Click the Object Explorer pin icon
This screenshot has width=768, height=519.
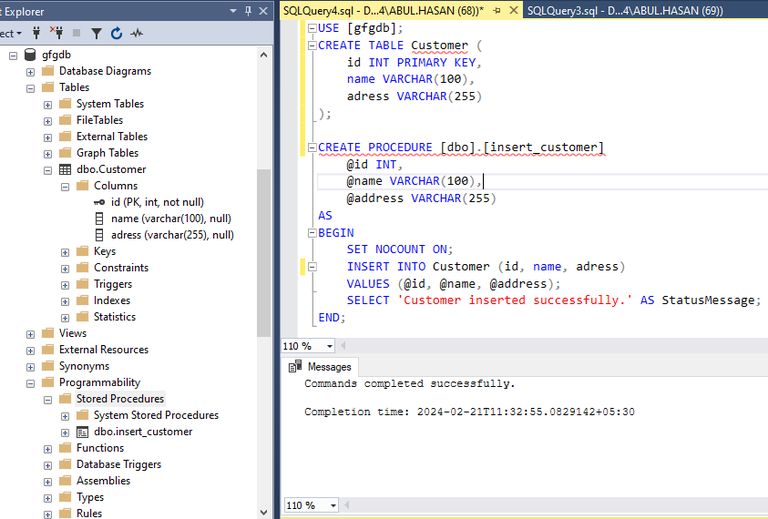point(248,11)
